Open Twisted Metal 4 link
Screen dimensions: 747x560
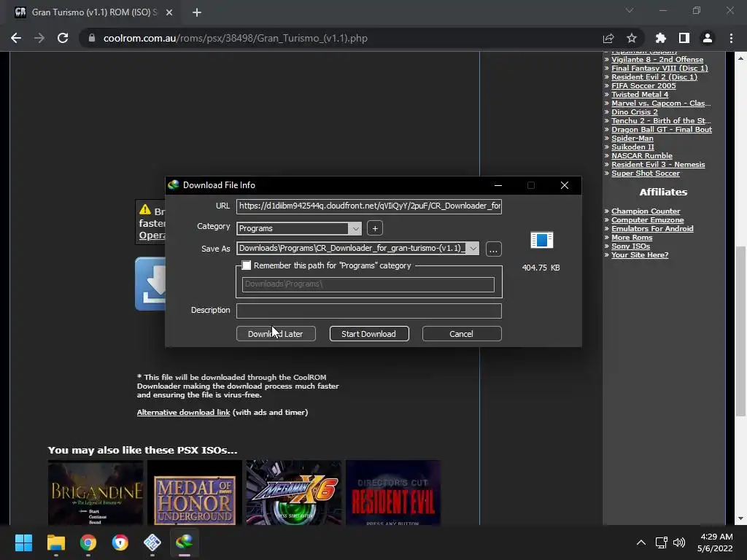(639, 94)
